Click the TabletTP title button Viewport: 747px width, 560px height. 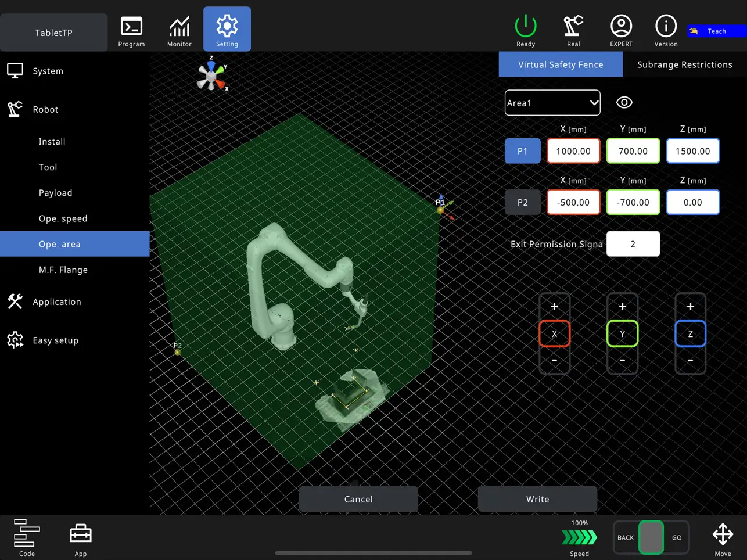coord(54,33)
